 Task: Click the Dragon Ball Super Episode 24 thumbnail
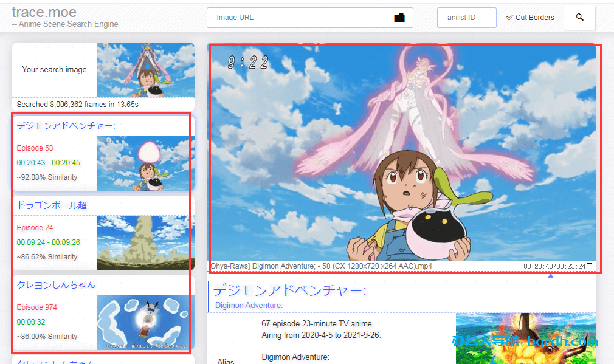point(146,242)
